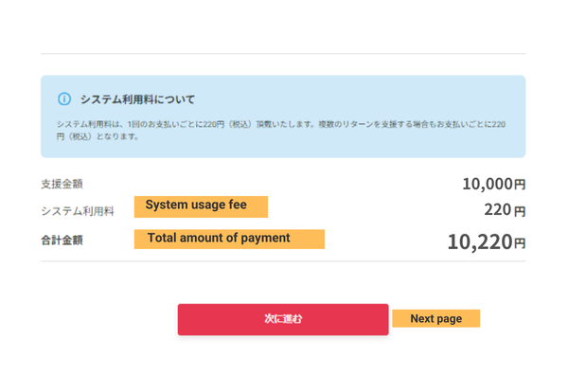Click the bold 合計金額 label

pyautogui.click(x=62, y=240)
